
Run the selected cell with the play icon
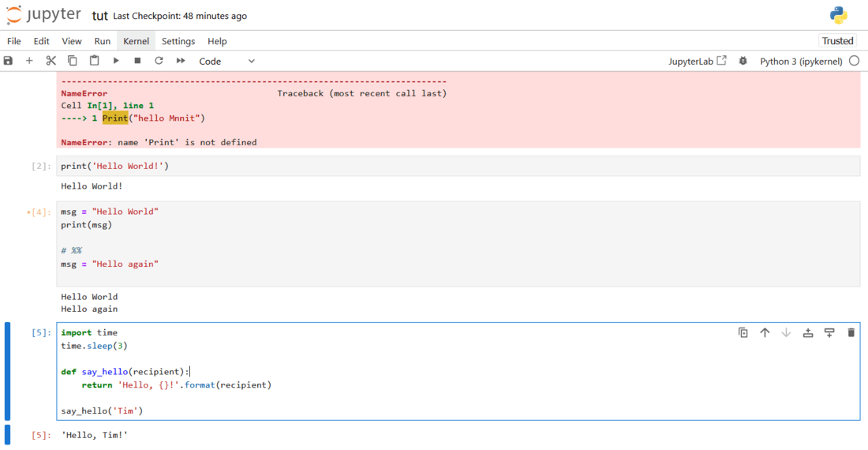(116, 61)
